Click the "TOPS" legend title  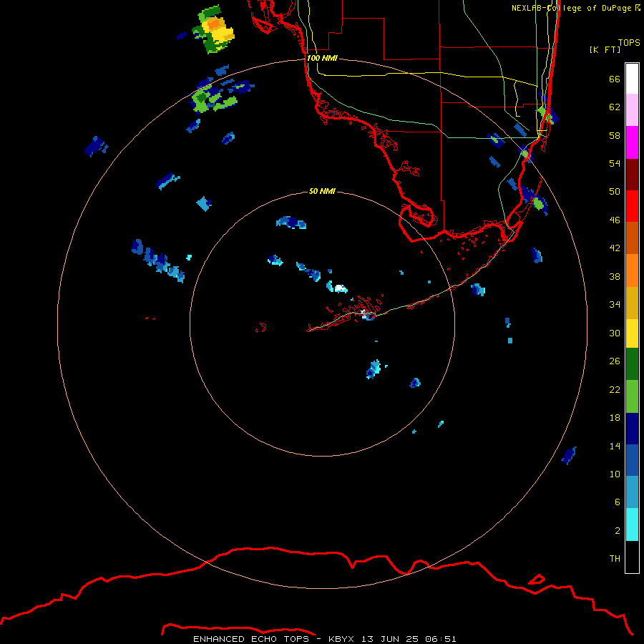pyautogui.click(x=629, y=42)
